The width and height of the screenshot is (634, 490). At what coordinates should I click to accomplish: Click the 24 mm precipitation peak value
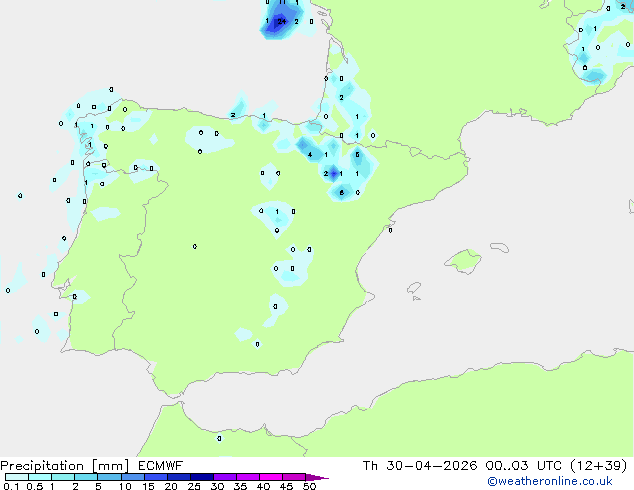click(x=282, y=21)
